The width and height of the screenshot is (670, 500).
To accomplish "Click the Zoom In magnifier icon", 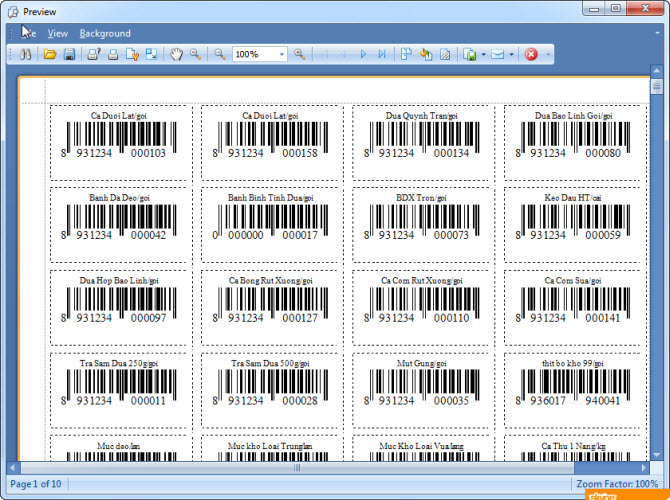I will point(299,54).
